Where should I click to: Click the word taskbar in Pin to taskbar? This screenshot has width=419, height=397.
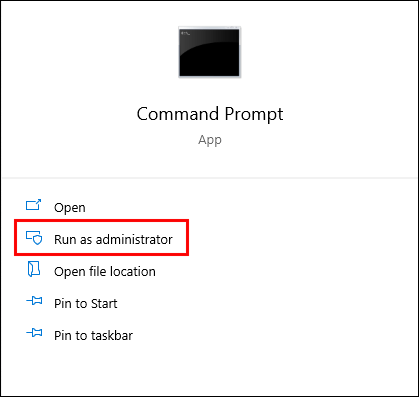point(112,335)
